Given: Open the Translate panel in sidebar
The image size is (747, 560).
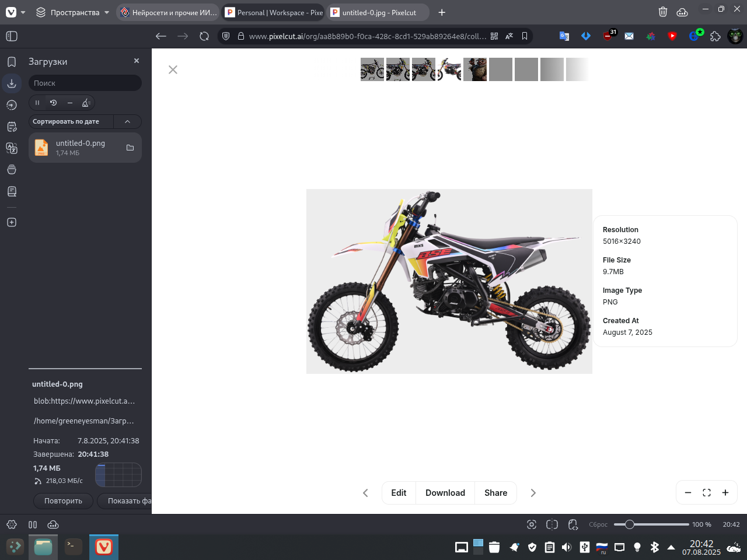Looking at the screenshot, I should click(12, 148).
